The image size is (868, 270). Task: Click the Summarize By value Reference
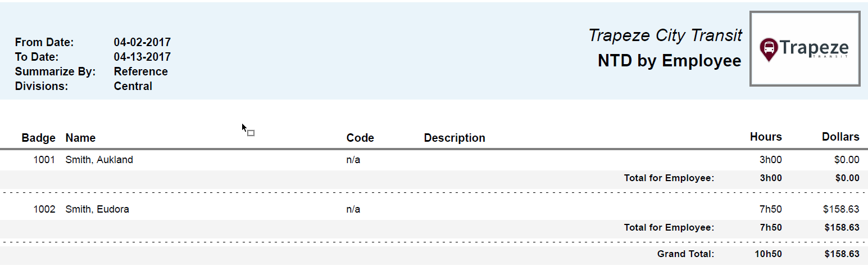[x=140, y=71]
